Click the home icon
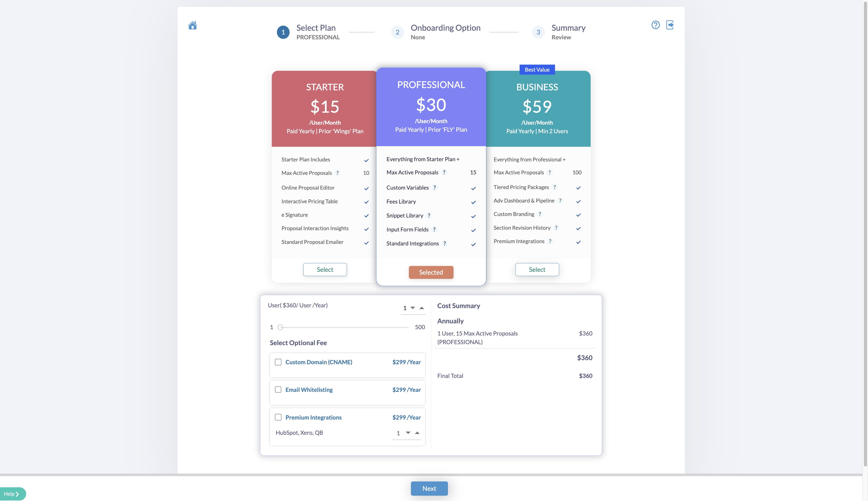868x501 pixels. tap(192, 25)
